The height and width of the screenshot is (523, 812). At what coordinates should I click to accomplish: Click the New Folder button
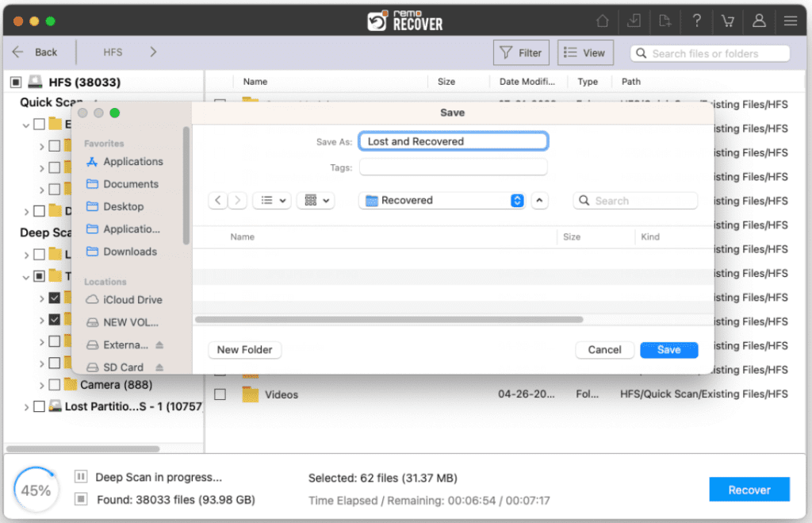pos(244,349)
